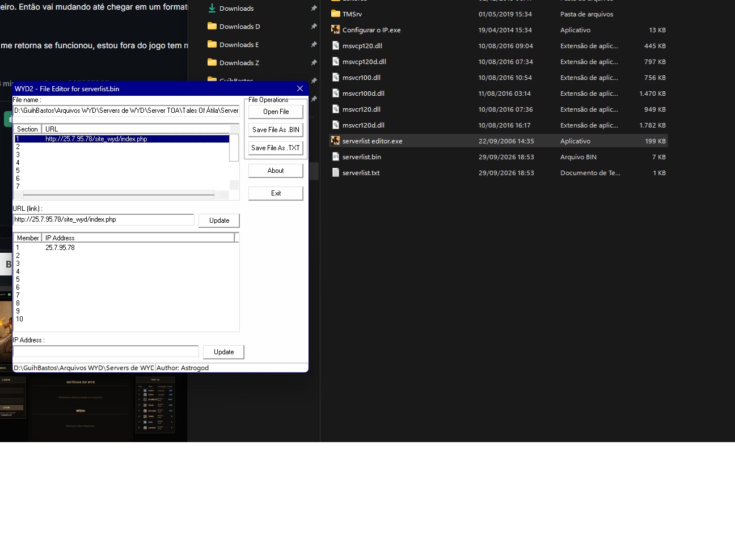This screenshot has width=735, height=560.
Task: Click the TMSrv folder icon
Action: [x=336, y=14]
